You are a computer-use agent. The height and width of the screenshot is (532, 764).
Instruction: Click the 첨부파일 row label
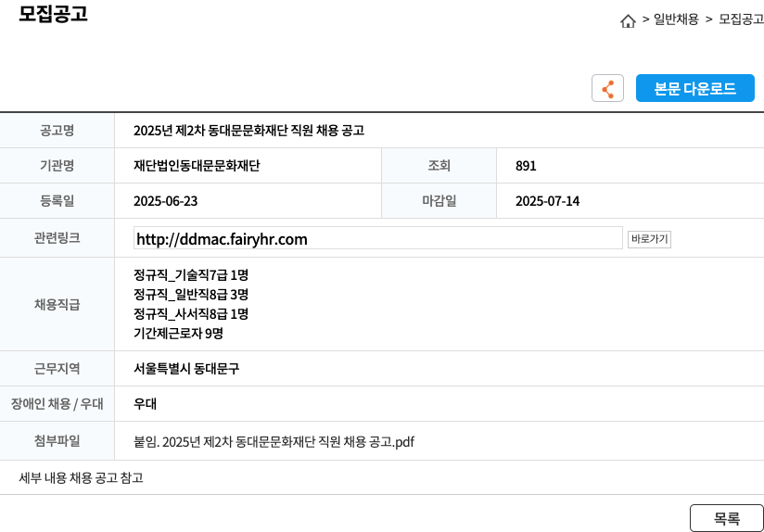coord(57,441)
